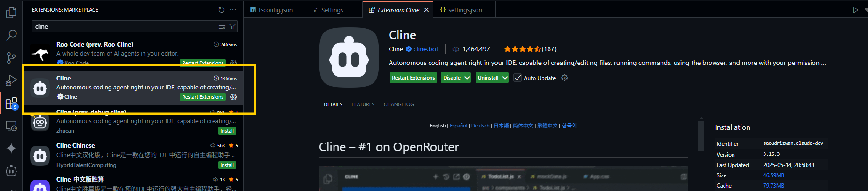Select the Extensions view icon with badge
Image resolution: width=868 pixels, height=191 pixels.
11,103
